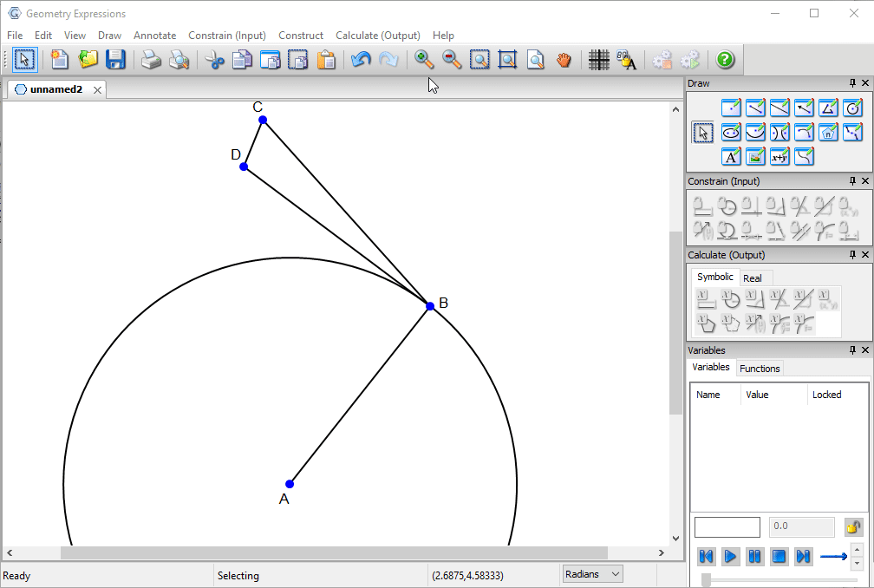Select the Hyperbola draw tool
874x588 pixels.
pos(779,132)
